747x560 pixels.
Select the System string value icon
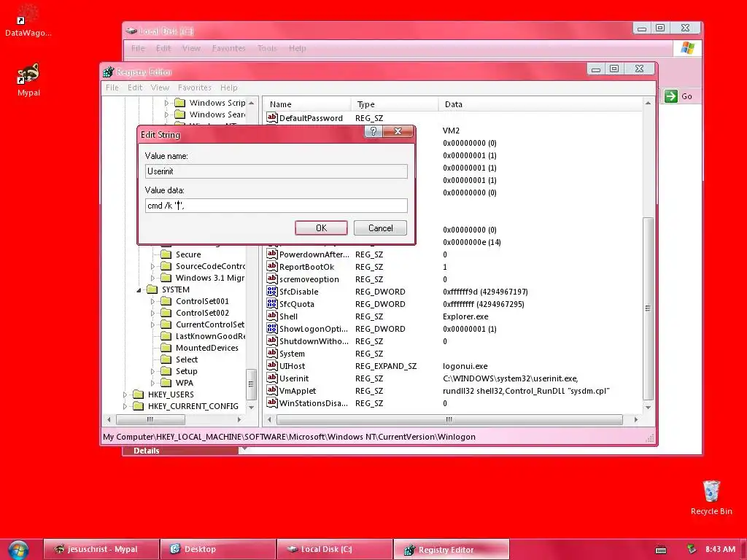click(272, 353)
